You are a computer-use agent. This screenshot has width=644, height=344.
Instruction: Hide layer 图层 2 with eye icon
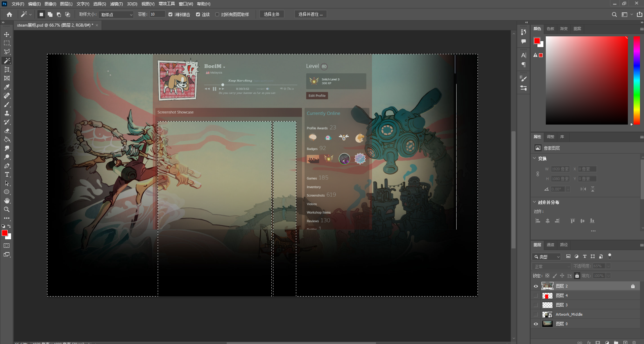click(536, 286)
